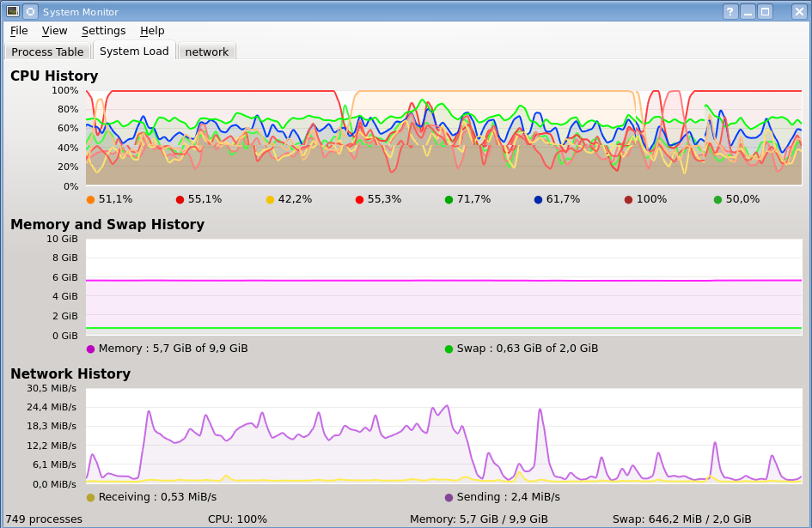Click the magenta Memory legend dot
This screenshot has height=528, width=812.
click(x=90, y=349)
